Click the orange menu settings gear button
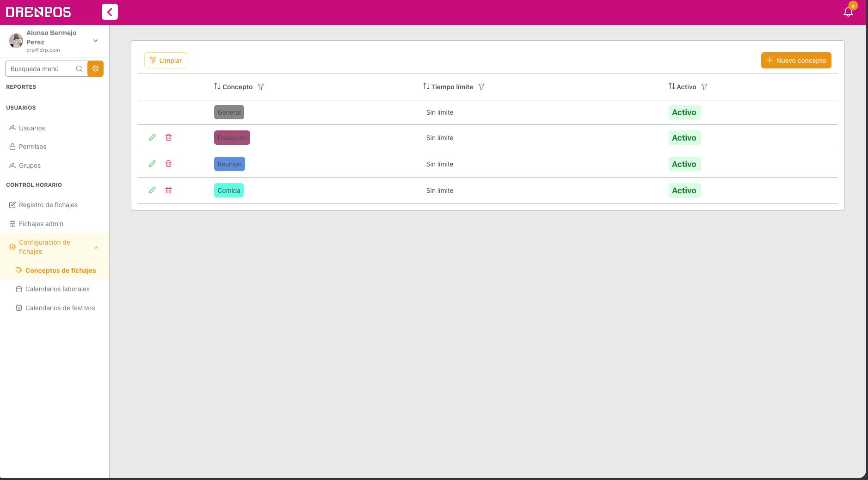Viewport: 868px width, 480px height. pyautogui.click(x=95, y=68)
